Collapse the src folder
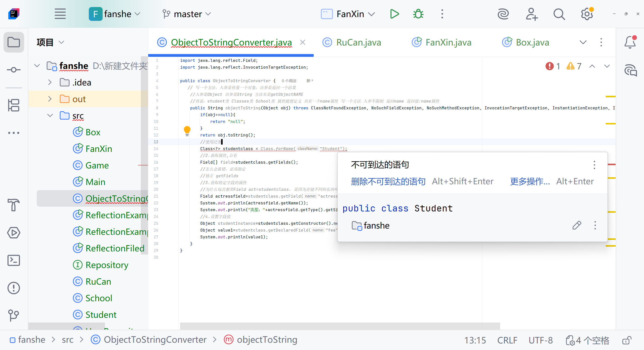Viewport: 644px width, 350px height. click(50, 116)
